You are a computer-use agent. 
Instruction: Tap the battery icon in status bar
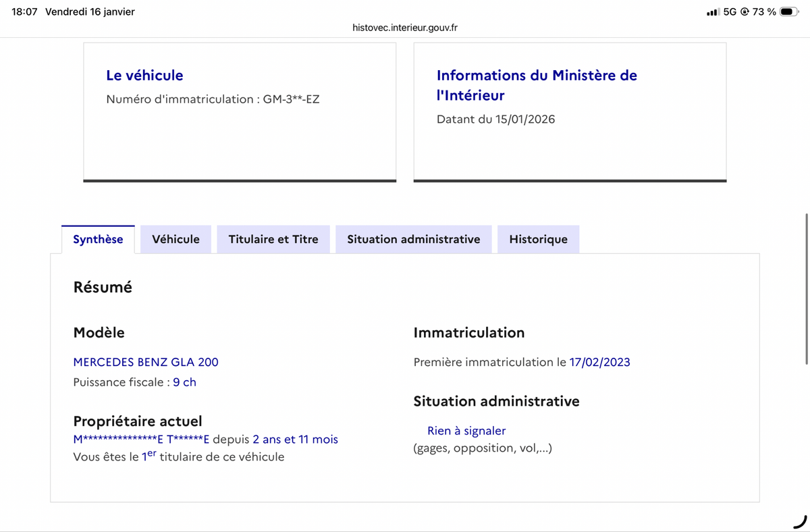tap(789, 11)
